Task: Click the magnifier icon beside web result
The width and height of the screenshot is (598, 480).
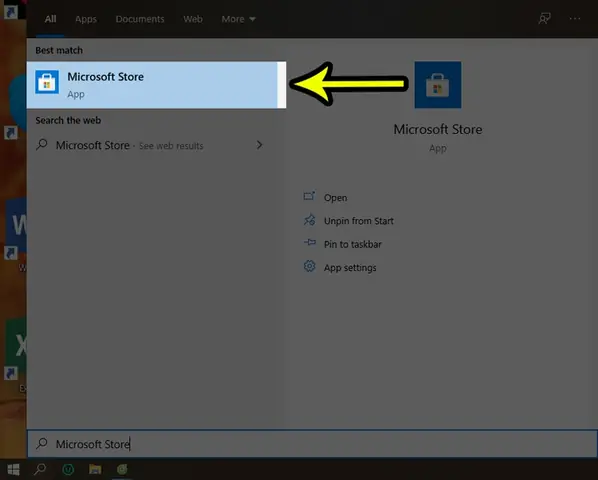Action: pos(42,145)
